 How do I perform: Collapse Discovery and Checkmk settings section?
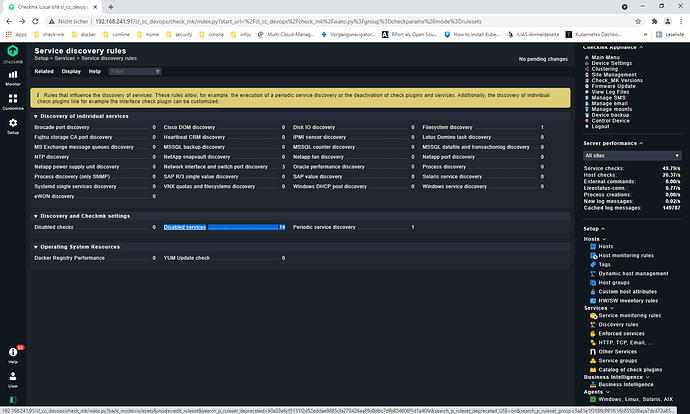coord(36,216)
